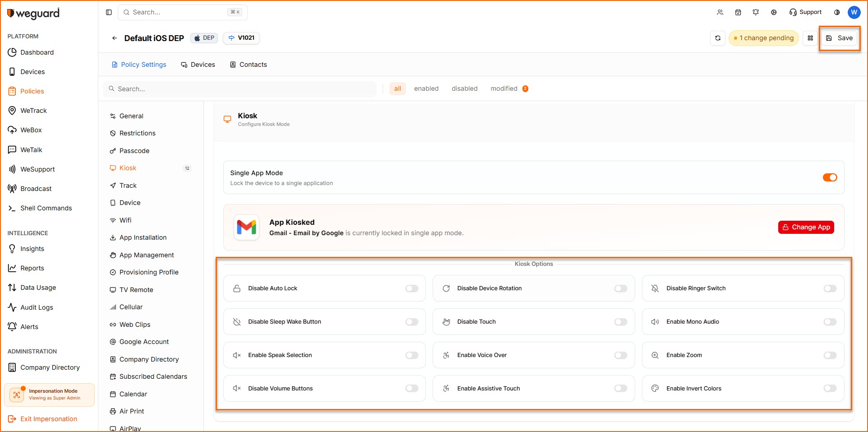The width and height of the screenshot is (868, 432).
Task: Click the refresh policy icon
Action: (718, 38)
